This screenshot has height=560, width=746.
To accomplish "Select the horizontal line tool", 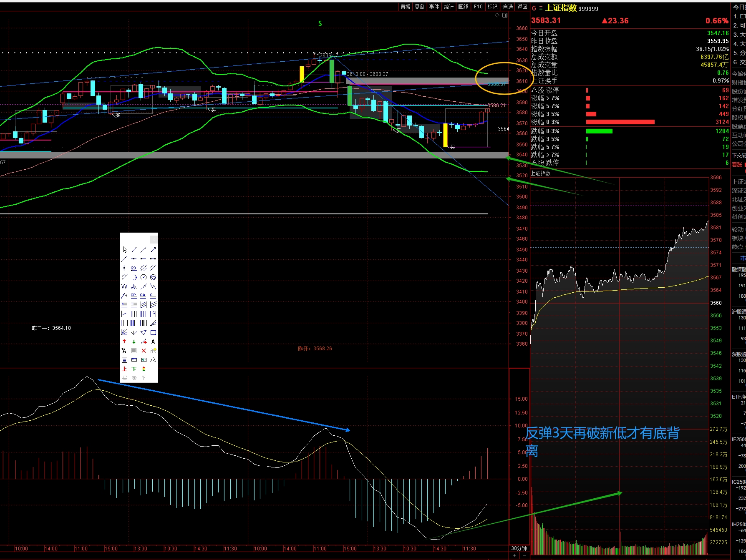I will [134, 259].
